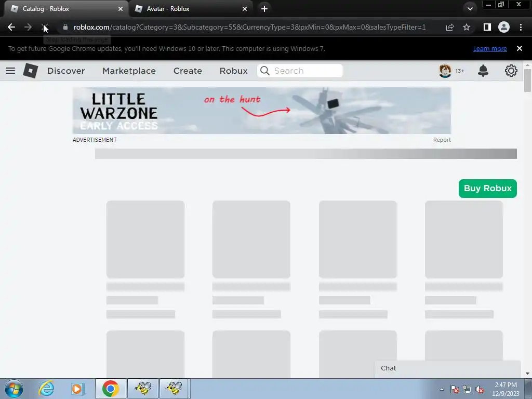Dismiss the Chrome update notice
Screen dimensions: 532x399
click(520, 48)
